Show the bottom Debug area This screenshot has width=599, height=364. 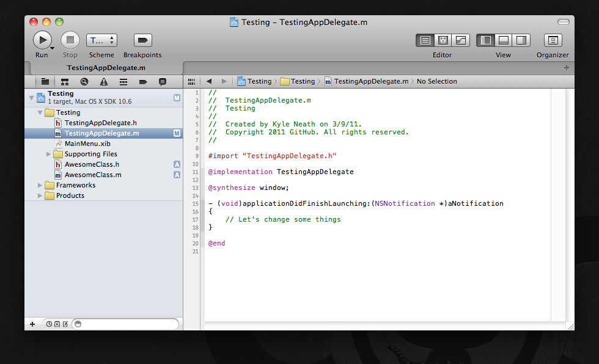[x=504, y=40]
